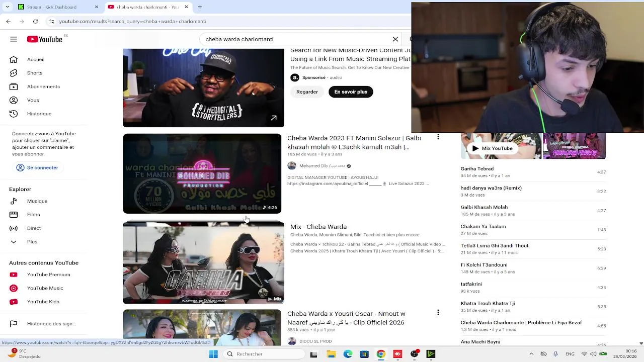Select Galbi Khasah Molah in mix list
The height and width of the screenshot is (362, 644).
tap(533, 210)
